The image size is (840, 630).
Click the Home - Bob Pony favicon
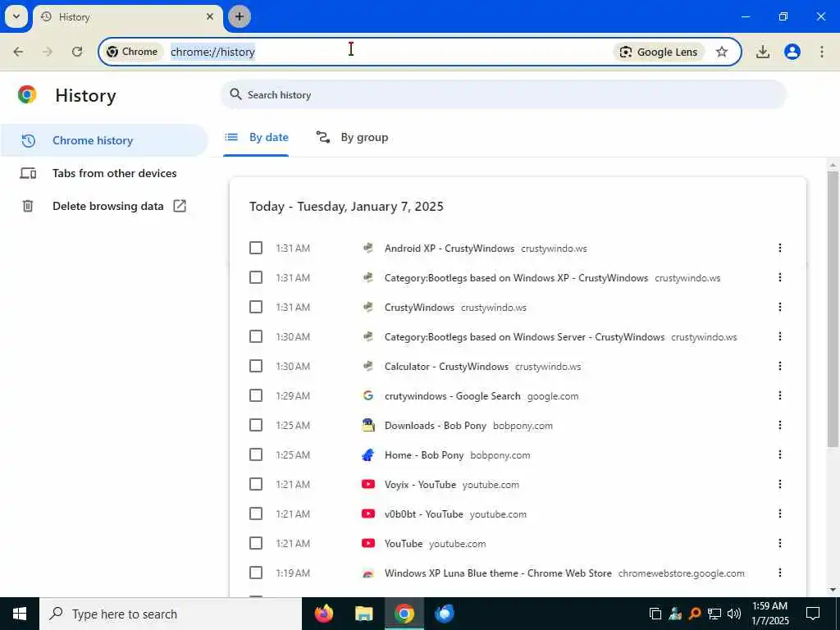pos(368,454)
